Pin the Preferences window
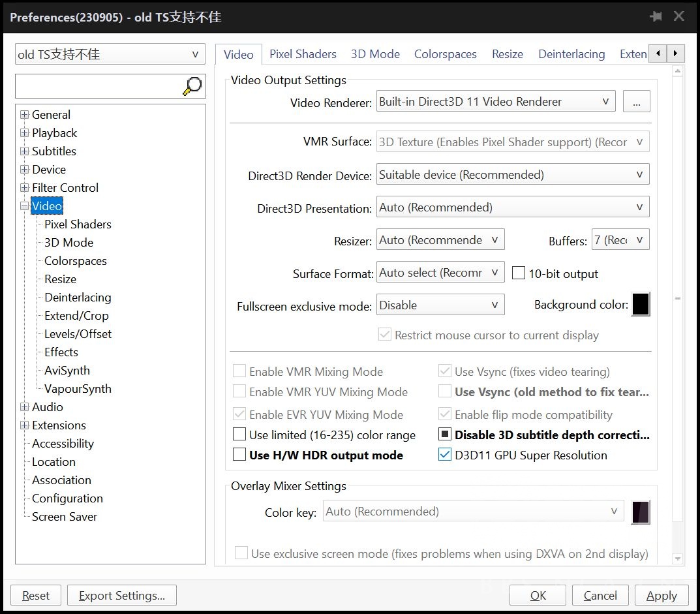 [x=656, y=16]
